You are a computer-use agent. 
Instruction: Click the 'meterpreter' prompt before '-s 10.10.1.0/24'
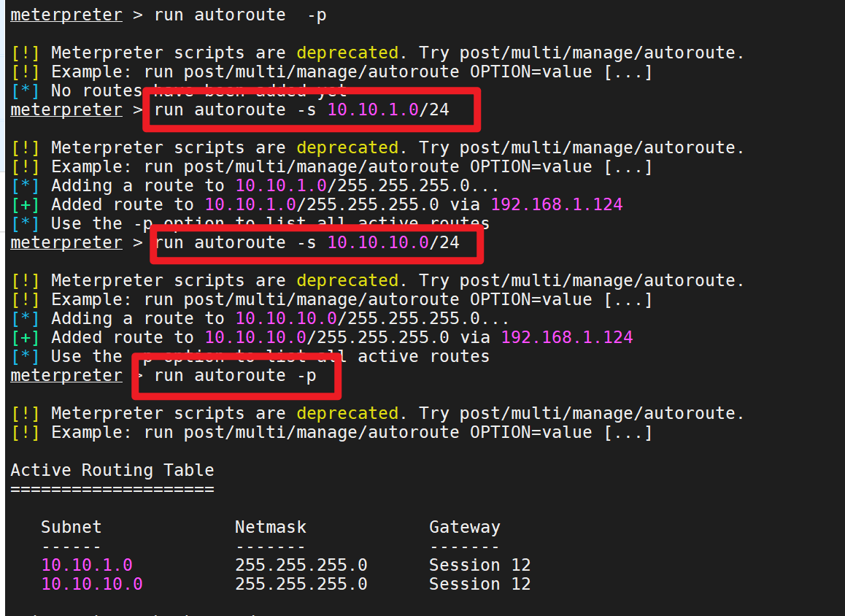pyautogui.click(x=66, y=110)
